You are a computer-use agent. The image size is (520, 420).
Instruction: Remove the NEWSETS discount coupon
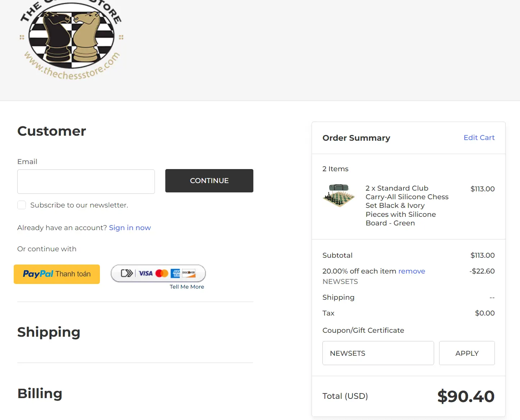click(x=411, y=271)
